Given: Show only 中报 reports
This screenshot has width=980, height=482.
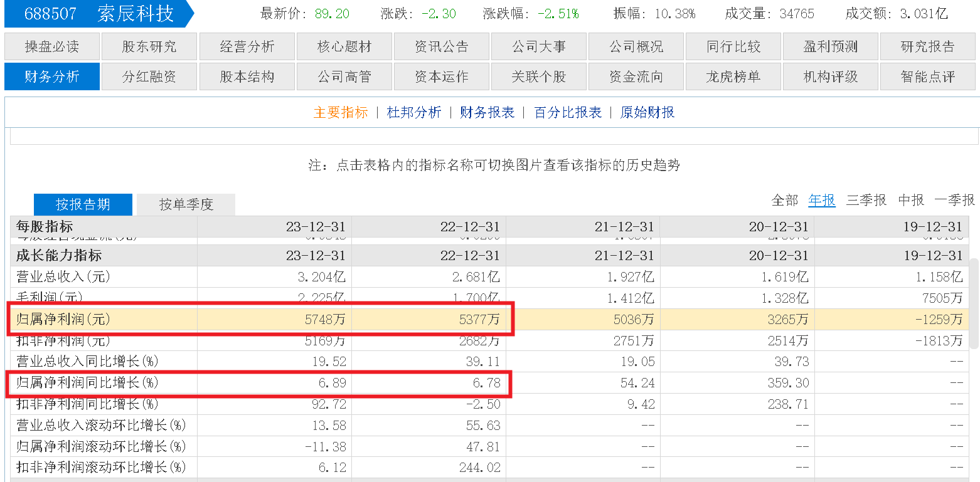Looking at the screenshot, I should (x=911, y=200).
